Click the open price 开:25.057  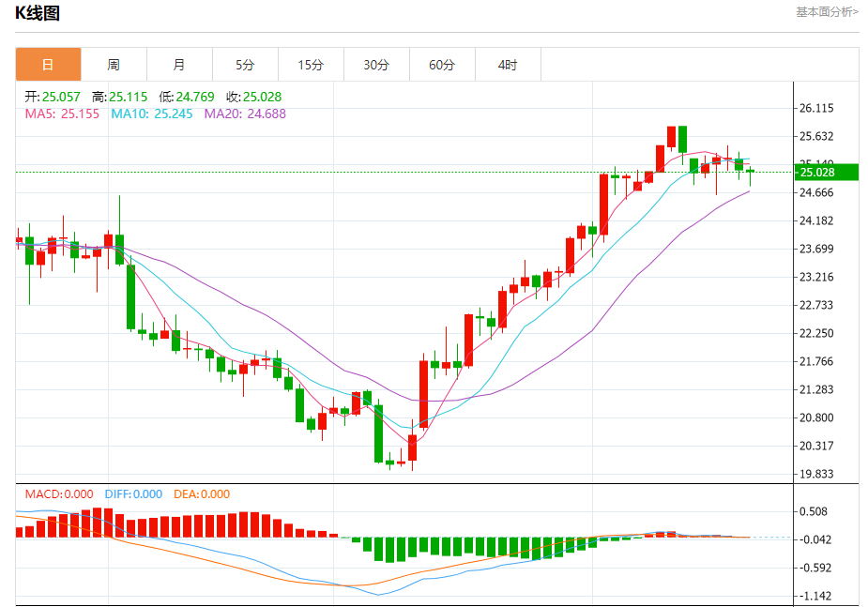click(x=53, y=97)
